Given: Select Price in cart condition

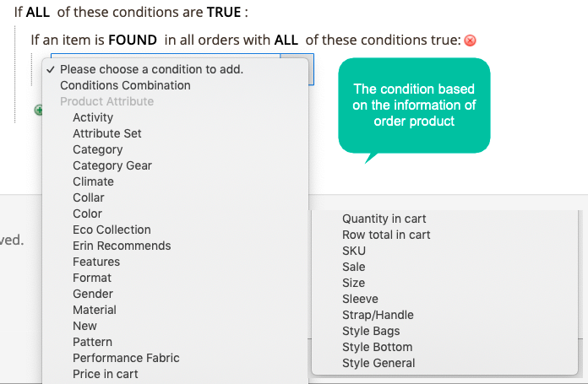Looking at the screenshot, I should (106, 374).
